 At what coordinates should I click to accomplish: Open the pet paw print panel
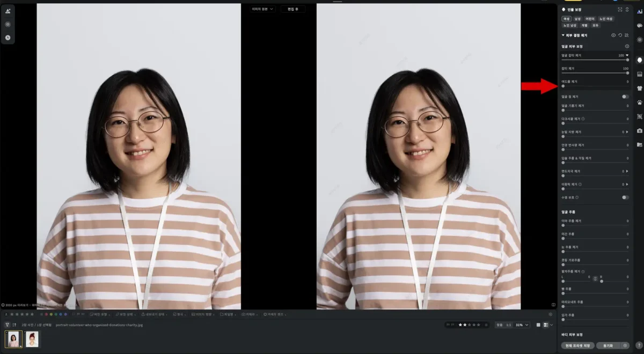639,102
